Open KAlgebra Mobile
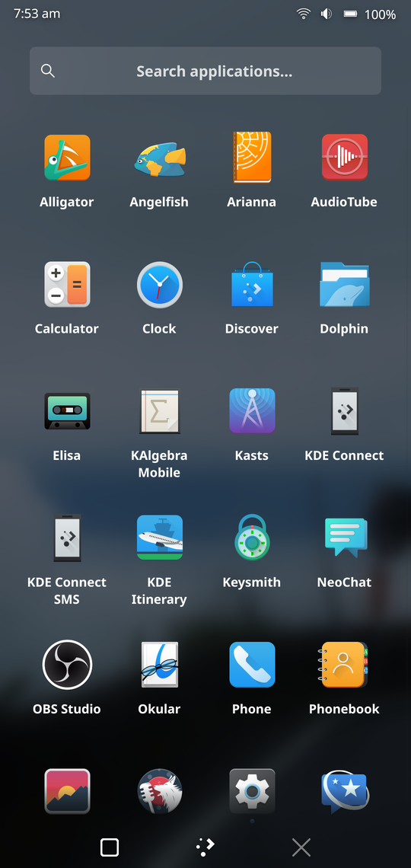 pos(159,411)
